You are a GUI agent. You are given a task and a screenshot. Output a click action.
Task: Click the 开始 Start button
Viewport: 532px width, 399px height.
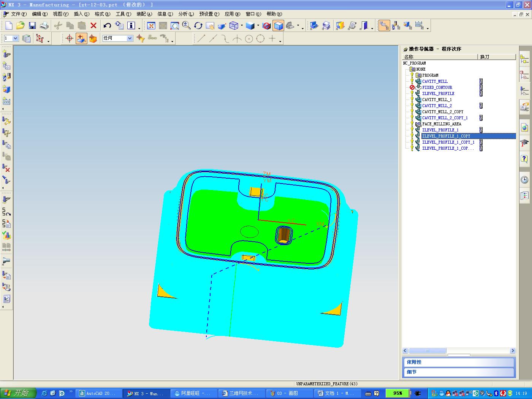click(18, 393)
